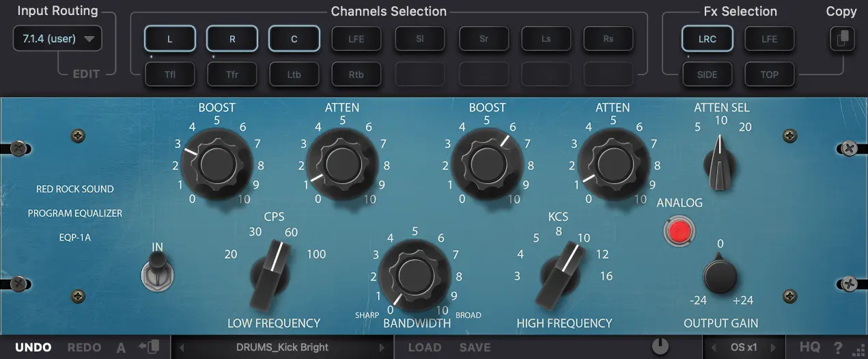Click the high frequency BOOST knob
Viewport: 868px width, 359px height.
click(487, 163)
